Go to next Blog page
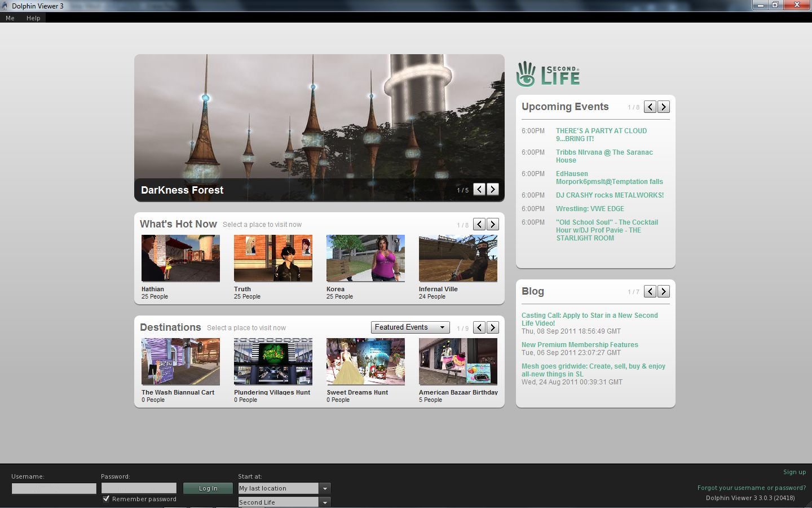The width and height of the screenshot is (812, 508). 664,291
